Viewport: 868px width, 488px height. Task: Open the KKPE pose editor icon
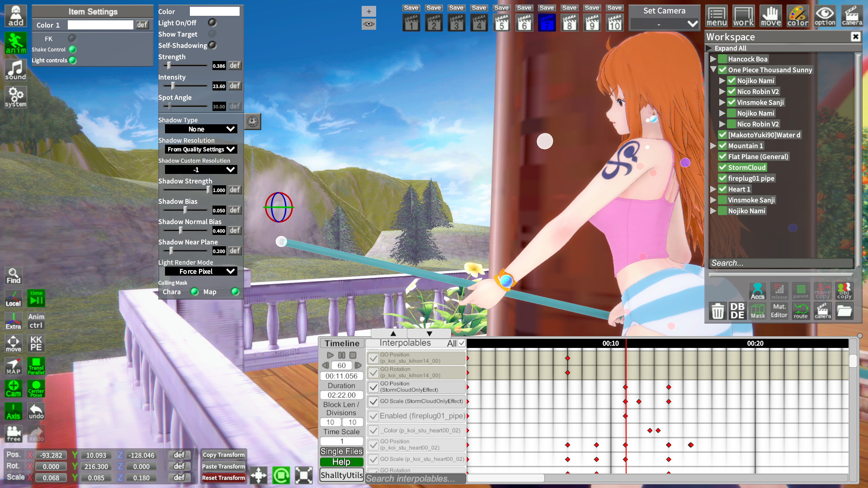coord(36,343)
